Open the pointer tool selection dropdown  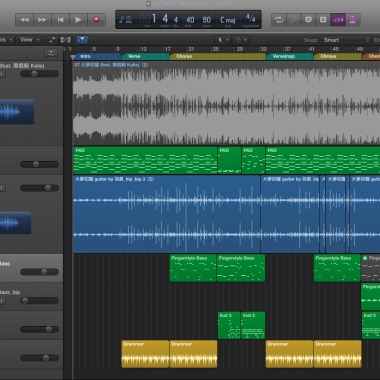[x=223, y=40]
